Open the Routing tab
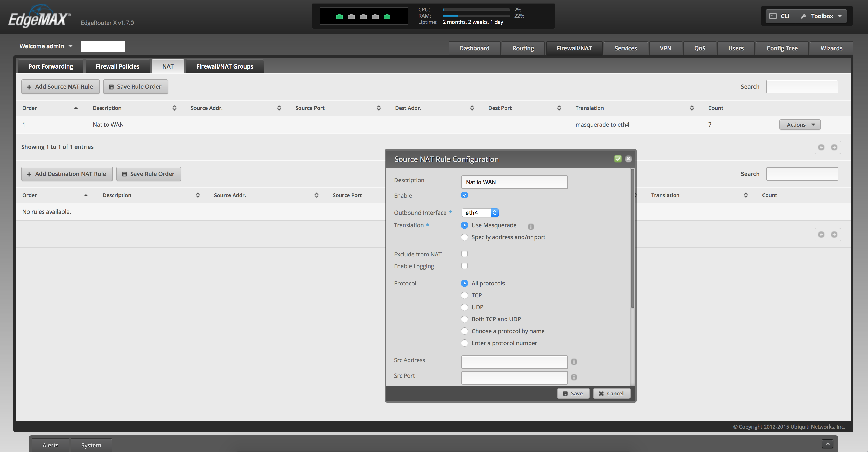The height and width of the screenshot is (452, 868). click(x=523, y=48)
